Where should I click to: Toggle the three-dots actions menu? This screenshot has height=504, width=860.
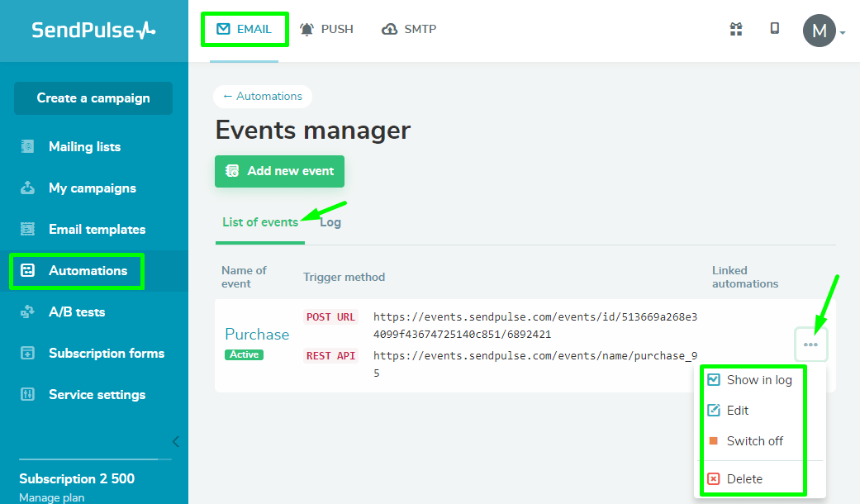pos(810,345)
